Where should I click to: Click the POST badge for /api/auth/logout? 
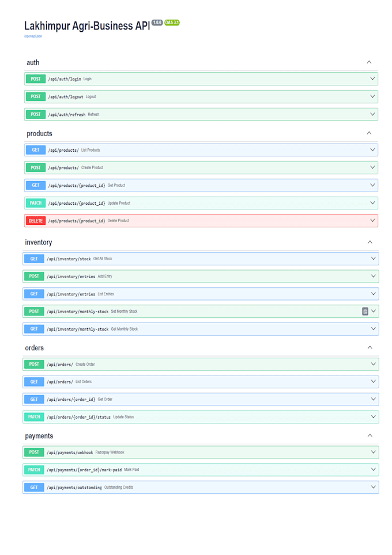36,96
